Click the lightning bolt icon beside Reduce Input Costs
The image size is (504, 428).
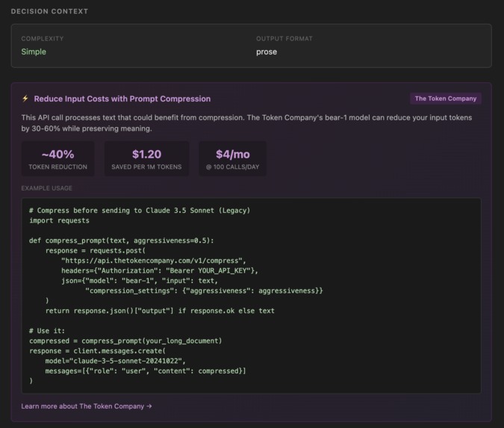(25, 99)
